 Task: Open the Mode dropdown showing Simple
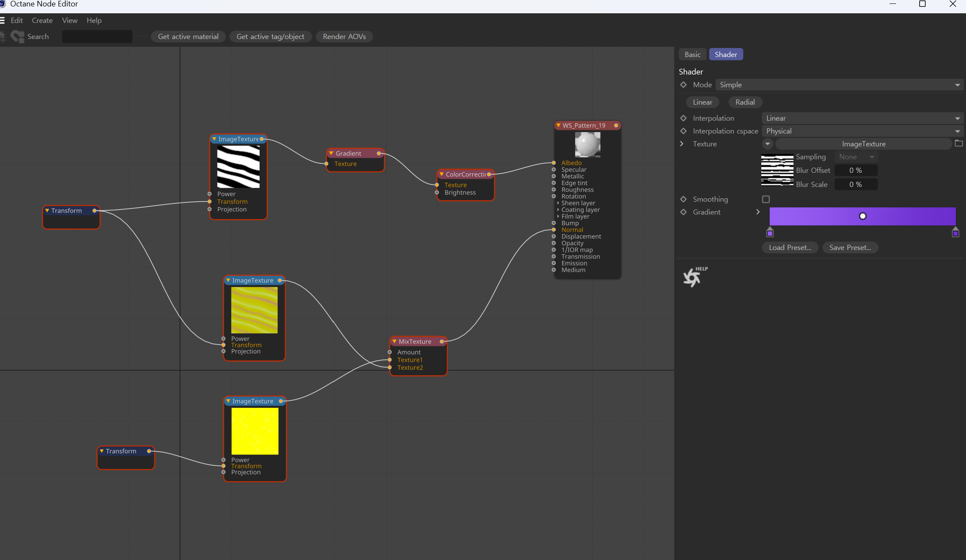(x=839, y=84)
